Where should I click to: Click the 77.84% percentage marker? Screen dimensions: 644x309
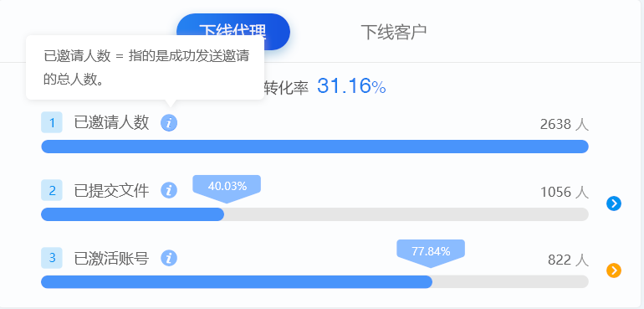point(431,253)
